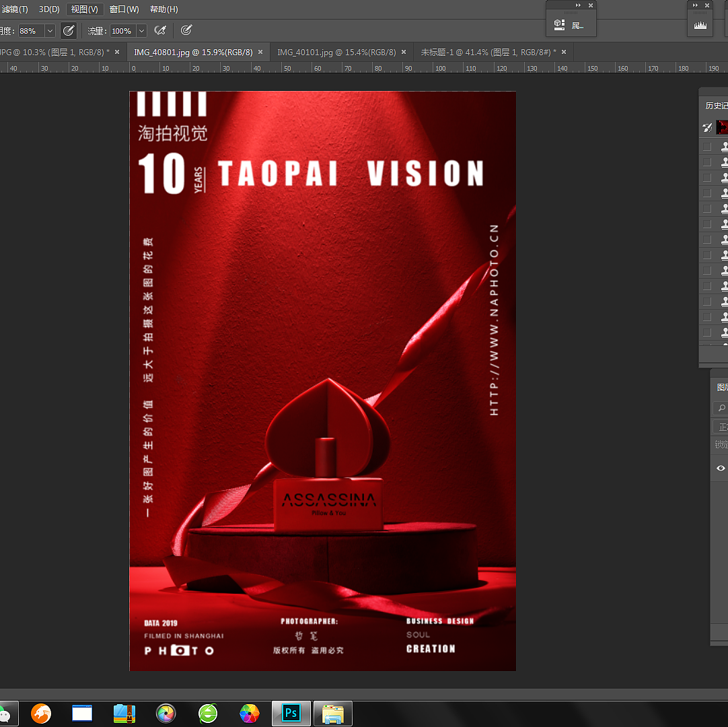Viewport: 728px width, 727px height.
Task: Close the 10.3% 图层 1 document tab
Action: click(117, 52)
